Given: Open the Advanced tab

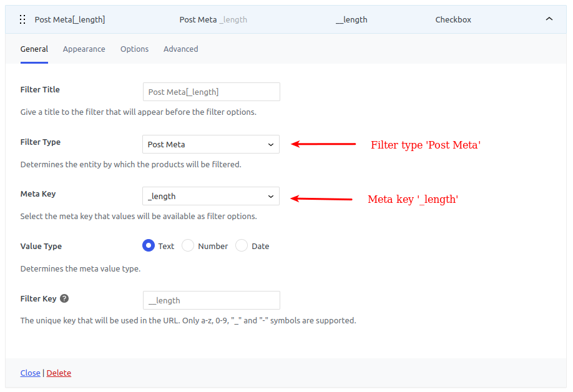Looking at the screenshot, I should [181, 49].
